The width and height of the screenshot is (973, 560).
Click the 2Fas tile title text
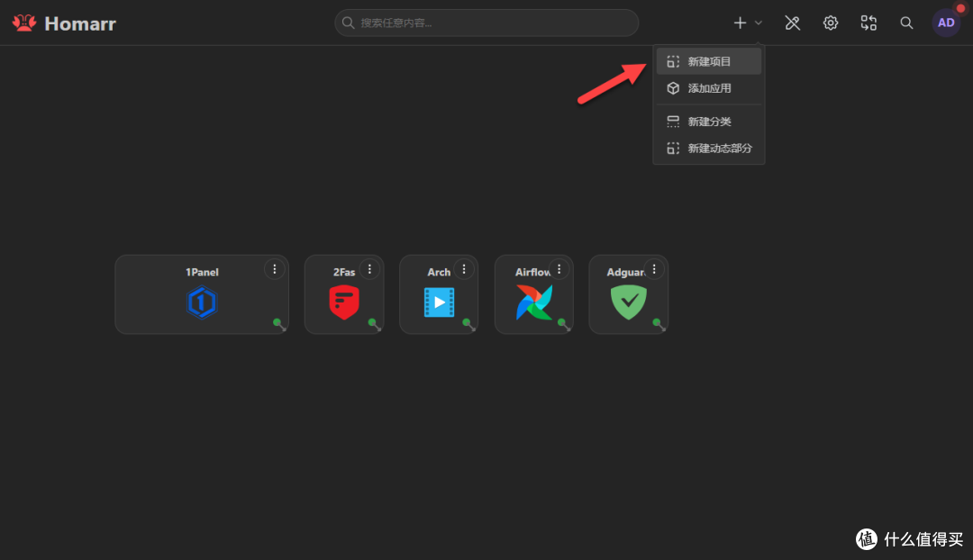(x=344, y=272)
